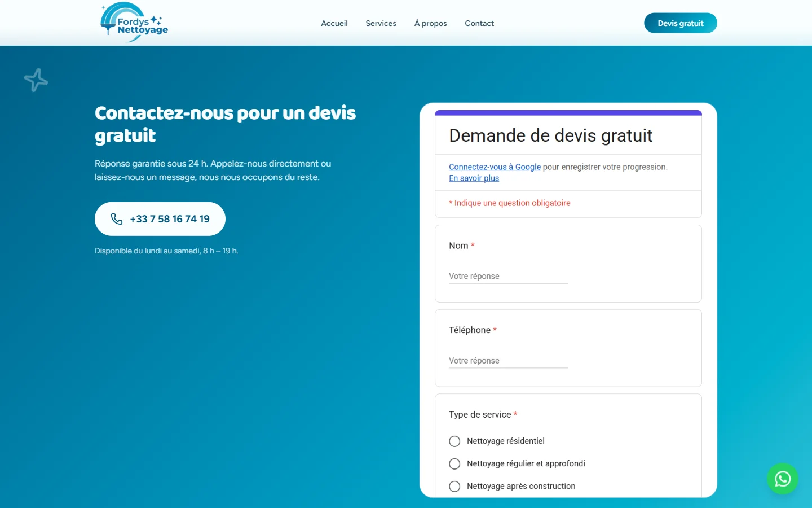Open the En savoir plus link

click(474, 178)
